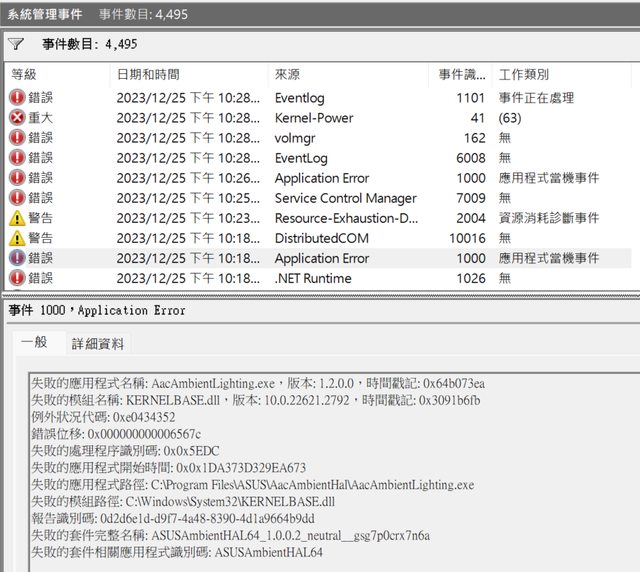The image size is (640, 572).
Task: Click the error icon on .NET Runtime row
Action: click(17, 278)
